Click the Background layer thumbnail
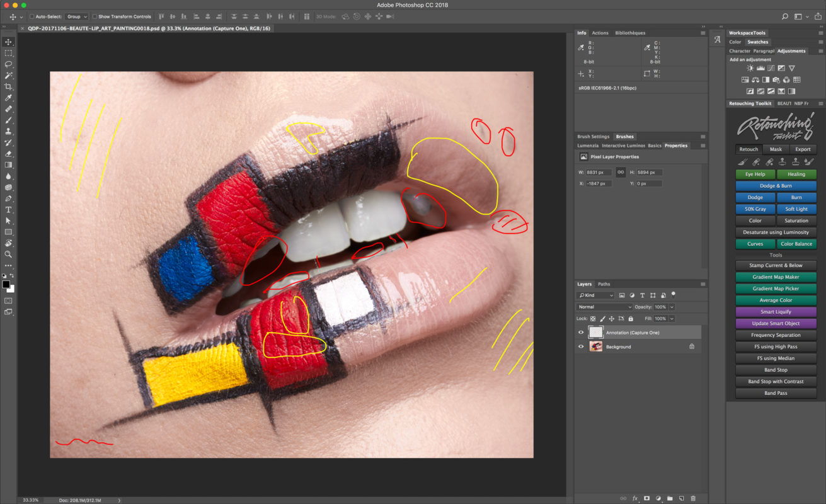This screenshot has height=504, width=826. point(595,346)
